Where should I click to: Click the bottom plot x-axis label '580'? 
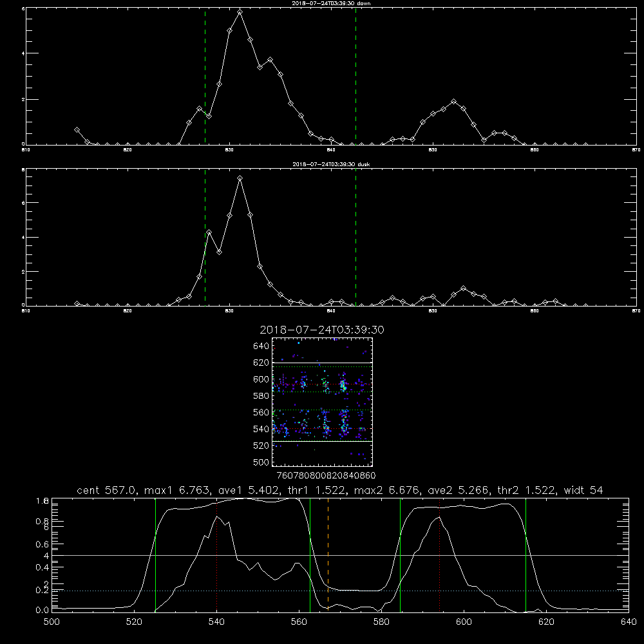tap(381, 621)
